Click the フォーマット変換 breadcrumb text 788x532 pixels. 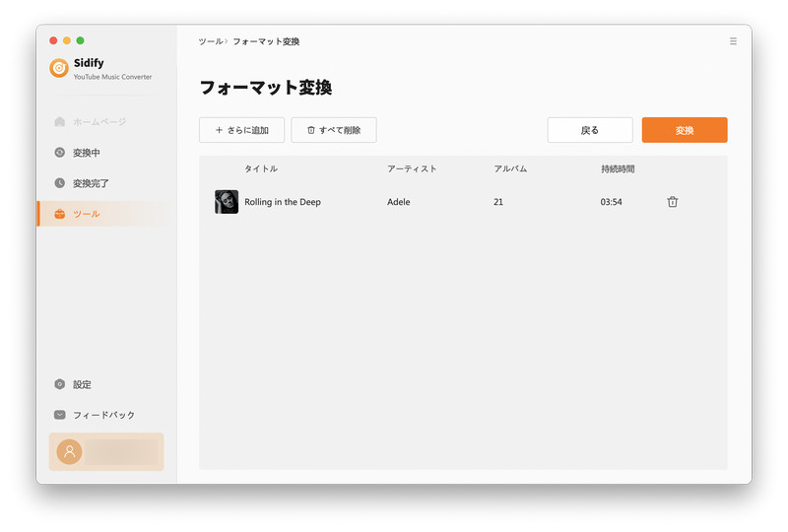coord(266,41)
